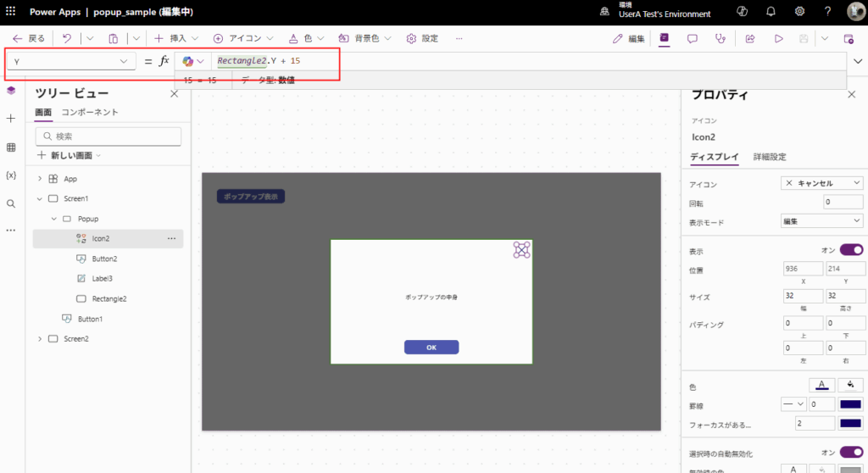
Task: Open the border style dropdown
Action: (x=793, y=404)
